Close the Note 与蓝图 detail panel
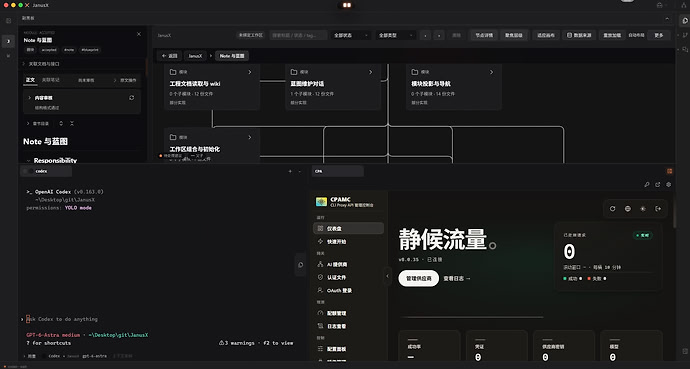This screenshot has height=369, width=690. [x=139, y=34]
